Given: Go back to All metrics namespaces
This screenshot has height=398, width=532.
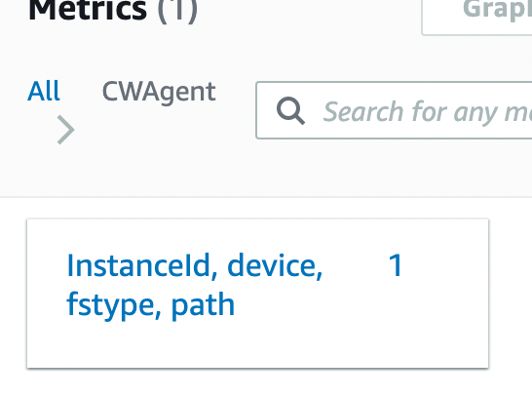Looking at the screenshot, I should 44,91.
